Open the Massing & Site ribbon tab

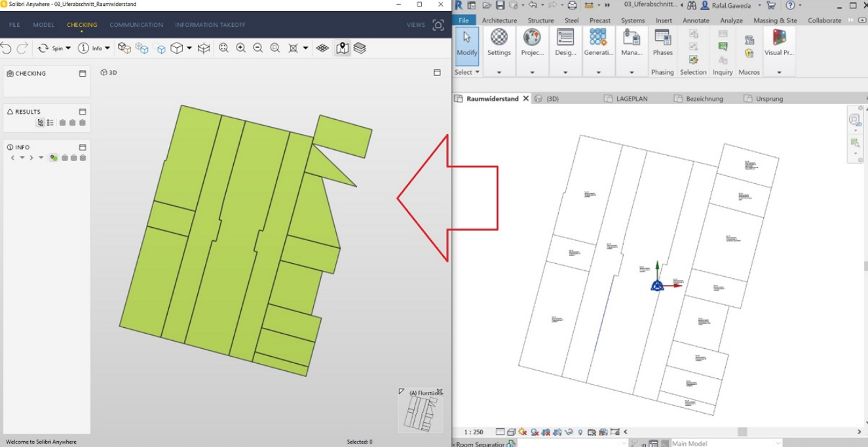click(775, 20)
